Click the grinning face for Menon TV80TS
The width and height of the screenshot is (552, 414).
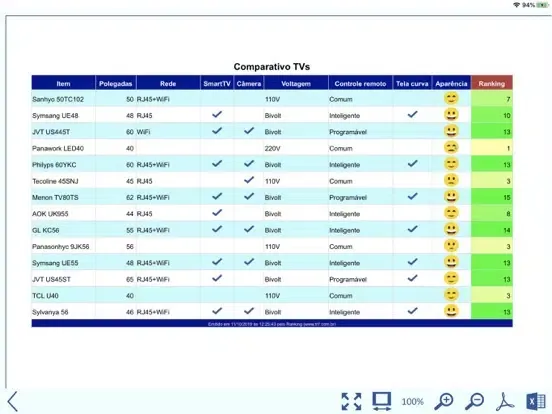tap(451, 196)
